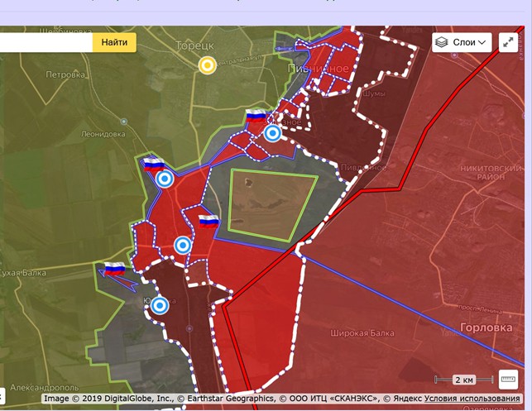The width and height of the screenshot is (532, 411).
Task: Click the Петровка village label
Action: click(65, 74)
